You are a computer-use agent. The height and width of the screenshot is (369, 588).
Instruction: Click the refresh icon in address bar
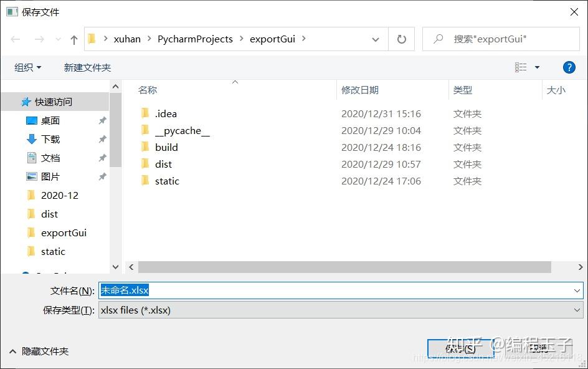coord(401,39)
